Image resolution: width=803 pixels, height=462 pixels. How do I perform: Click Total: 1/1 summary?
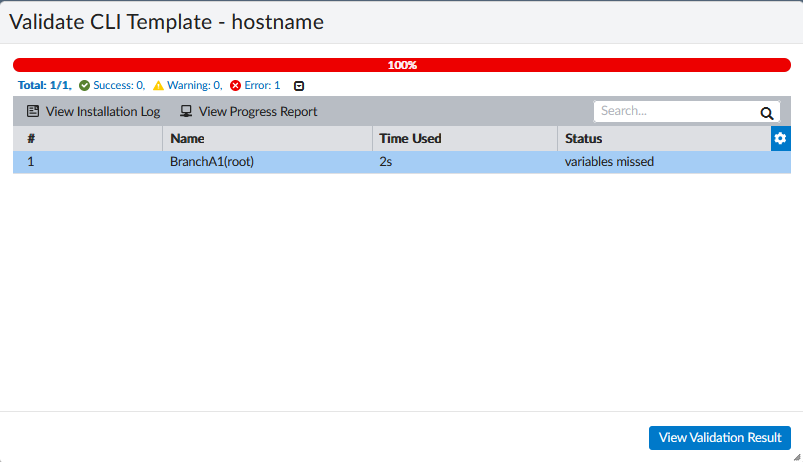(45, 85)
